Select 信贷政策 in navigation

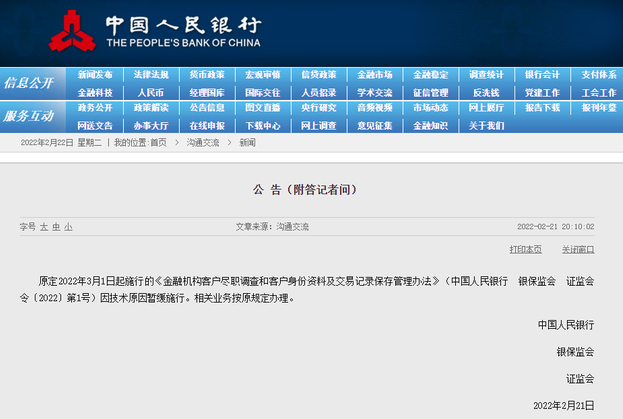(x=319, y=75)
